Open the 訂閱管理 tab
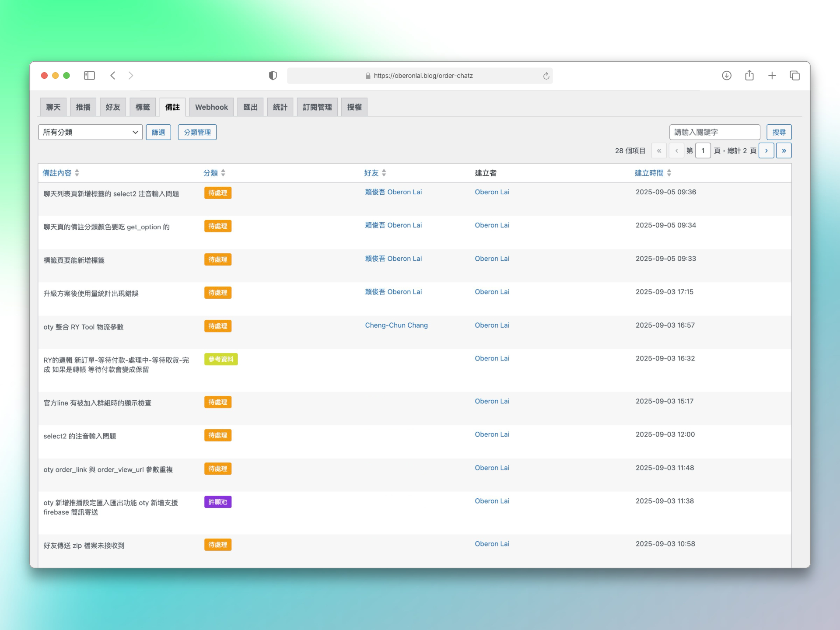This screenshot has width=840, height=630. pos(317,107)
